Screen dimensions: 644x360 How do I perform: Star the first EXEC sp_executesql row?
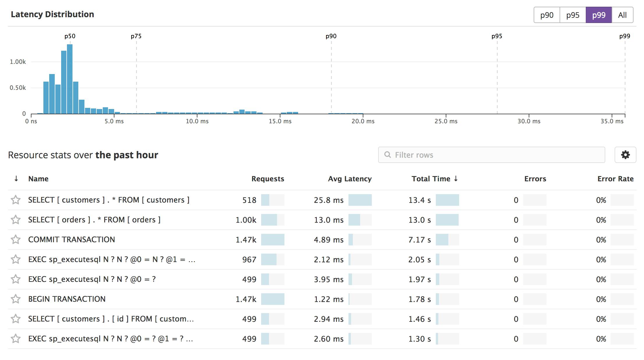[16, 259]
